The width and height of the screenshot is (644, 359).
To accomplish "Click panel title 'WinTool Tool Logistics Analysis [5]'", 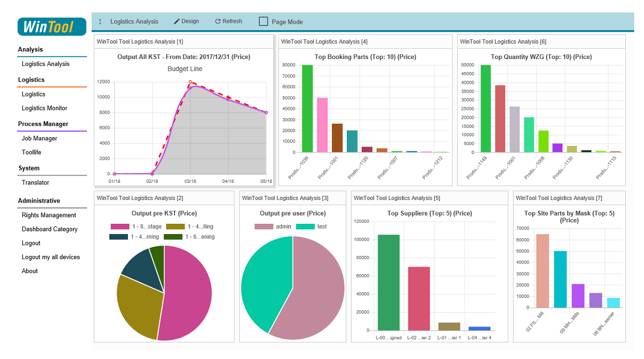I will [x=397, y=198].
